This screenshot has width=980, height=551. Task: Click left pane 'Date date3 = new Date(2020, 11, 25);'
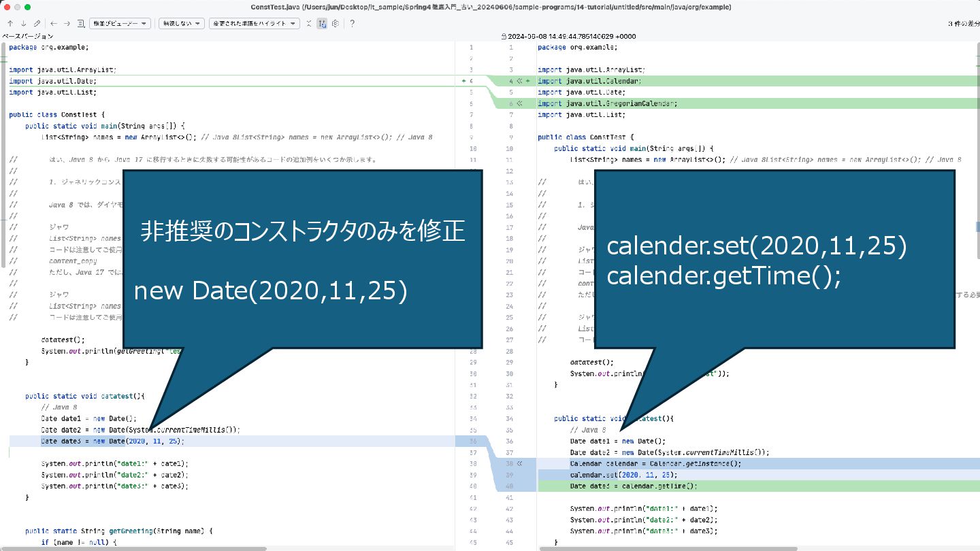(x=112, y=441)
